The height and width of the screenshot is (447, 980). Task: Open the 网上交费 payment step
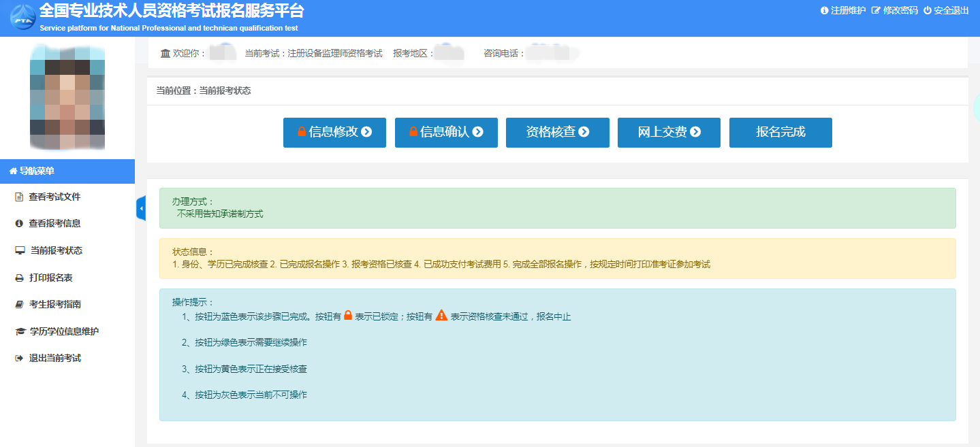click(669, 132)
